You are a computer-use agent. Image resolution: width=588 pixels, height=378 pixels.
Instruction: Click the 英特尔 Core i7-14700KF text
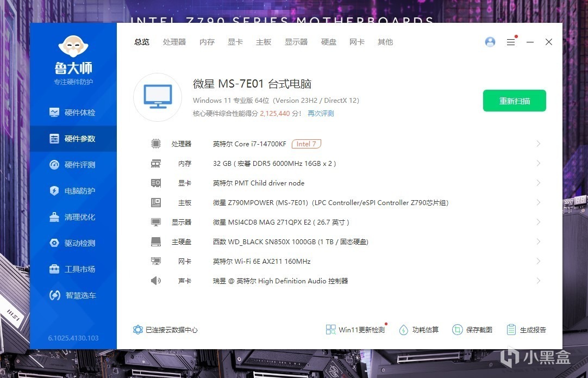249,144
